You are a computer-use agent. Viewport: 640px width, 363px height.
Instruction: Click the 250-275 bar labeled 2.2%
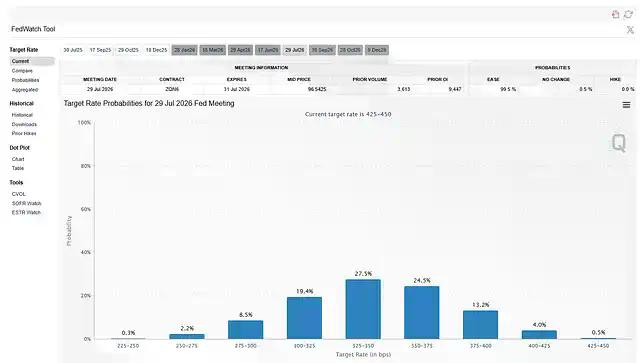point(187,336)
